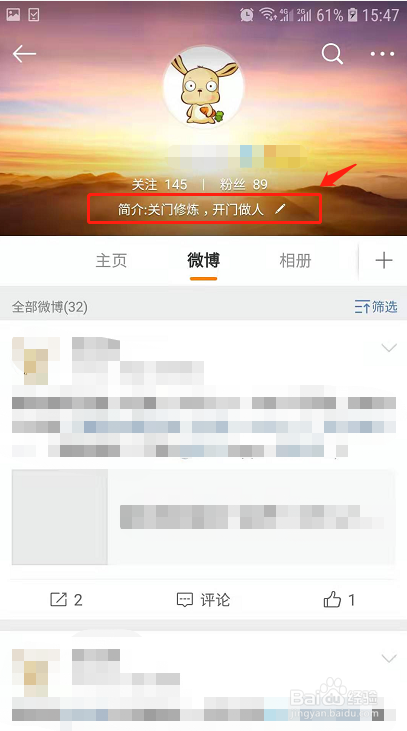The width and height of the screenshot is (407, 731).
Task: Tap the 简介 bio text line
Action: pyautogui.click(x=191, y=210)
